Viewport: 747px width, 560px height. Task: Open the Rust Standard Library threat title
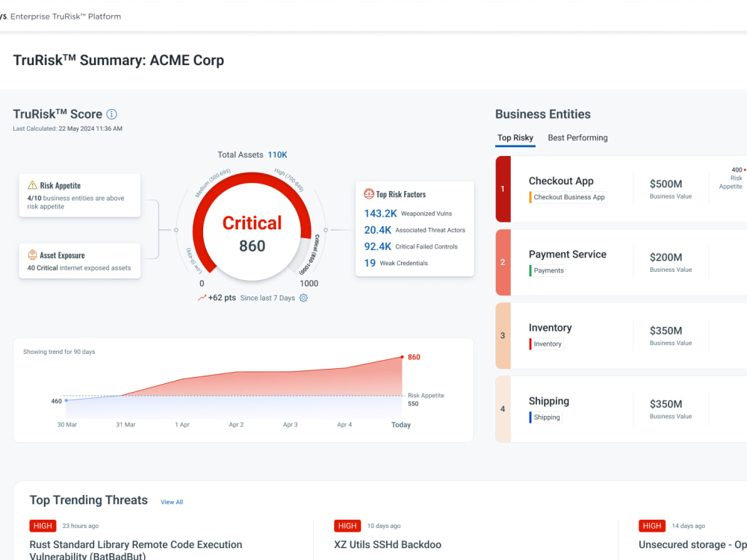136,550
